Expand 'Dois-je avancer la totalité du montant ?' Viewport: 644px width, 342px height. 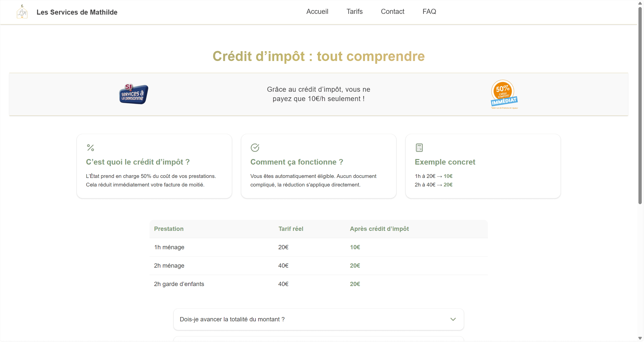232,319
